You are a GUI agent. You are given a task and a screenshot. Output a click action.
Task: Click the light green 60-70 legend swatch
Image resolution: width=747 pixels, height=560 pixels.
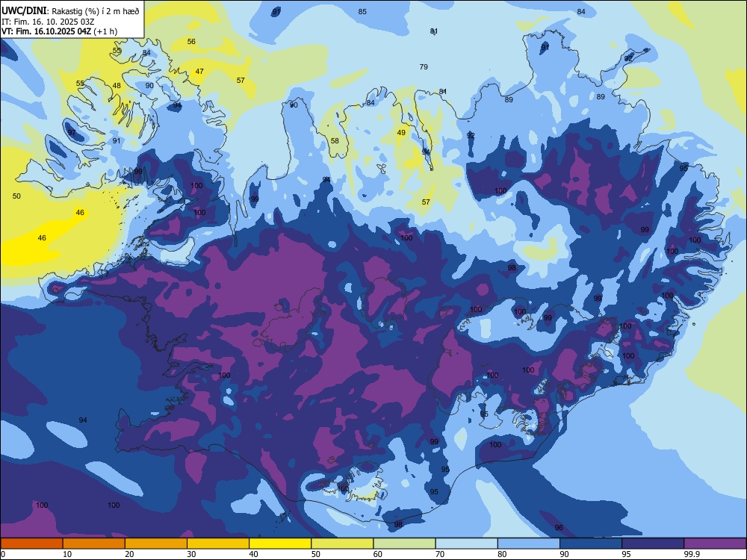point(404,544)
